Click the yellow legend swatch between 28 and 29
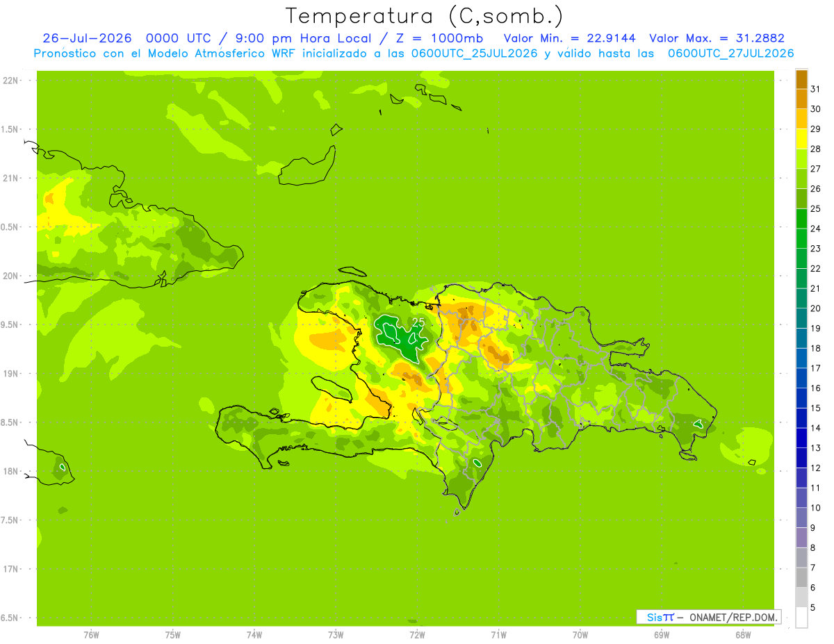 point(801,139)
